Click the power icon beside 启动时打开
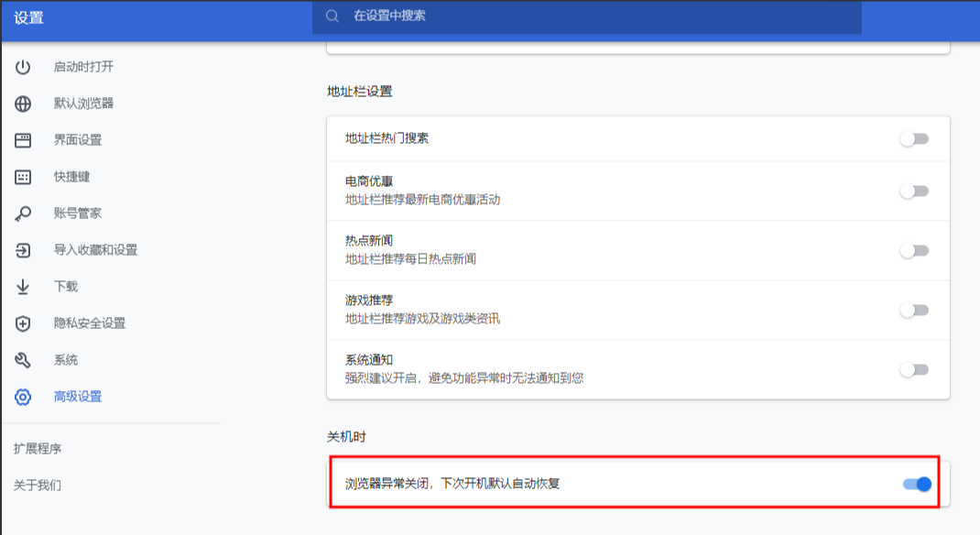The image size is (980, 535). point(23,67)
